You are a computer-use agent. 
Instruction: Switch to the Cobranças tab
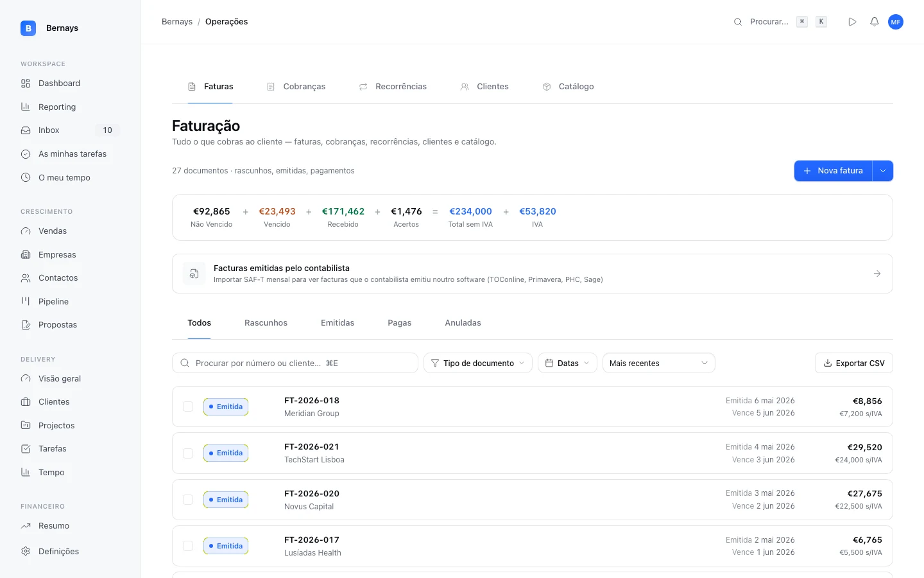pos(296,87)
